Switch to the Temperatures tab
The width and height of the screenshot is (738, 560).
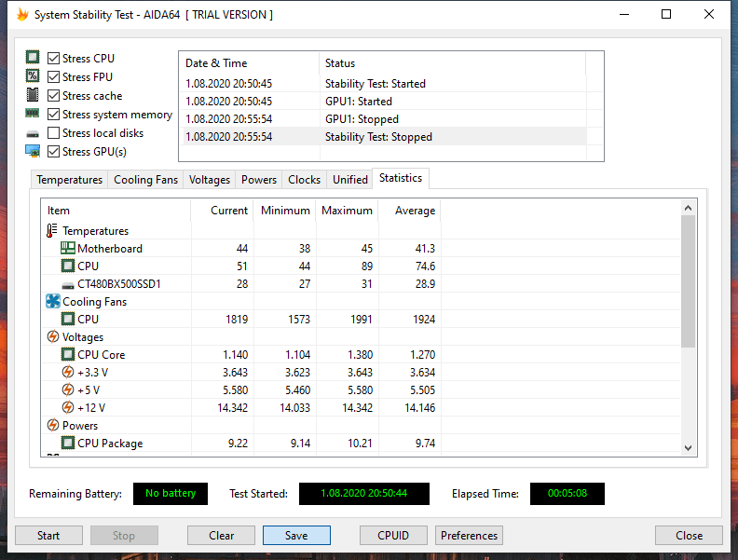click(70, 180)
